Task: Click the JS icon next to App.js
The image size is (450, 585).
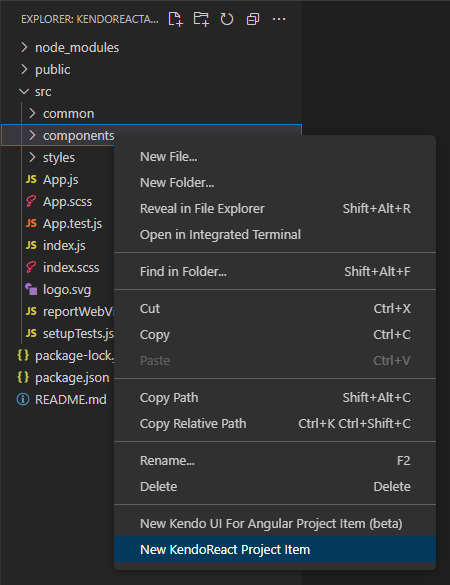Action: (31, 179)
